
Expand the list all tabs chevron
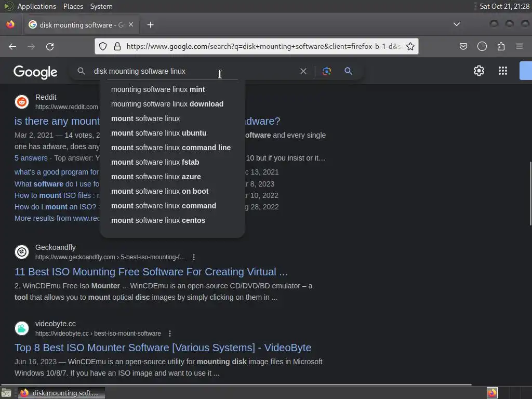457,24
